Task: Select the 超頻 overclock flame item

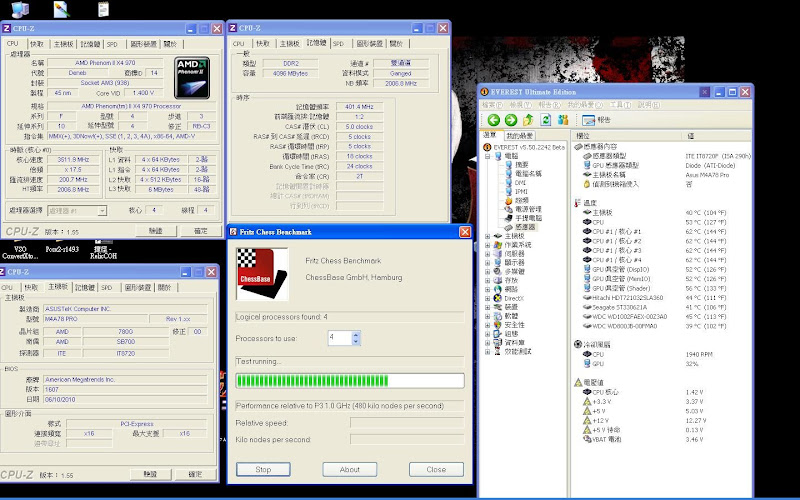Action: click(522, 200)
